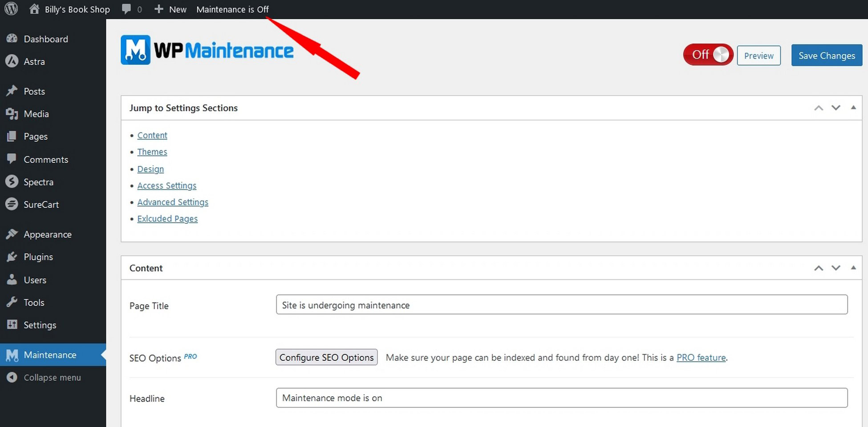Click the Comments speech bubble sidebar icon

(12, 159)
